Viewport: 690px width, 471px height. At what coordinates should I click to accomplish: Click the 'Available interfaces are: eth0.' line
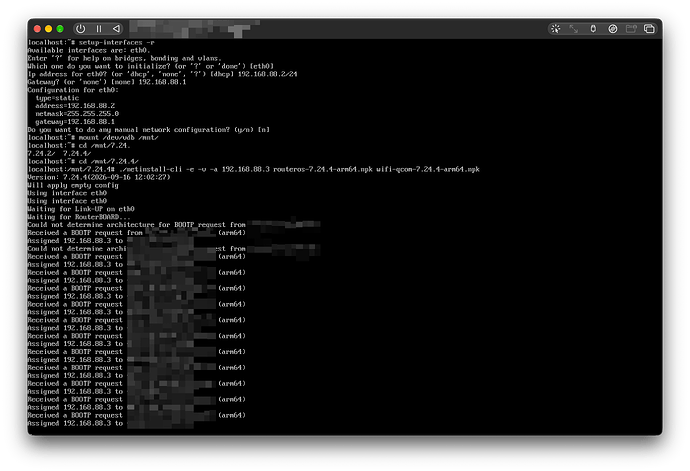[89, 50]
